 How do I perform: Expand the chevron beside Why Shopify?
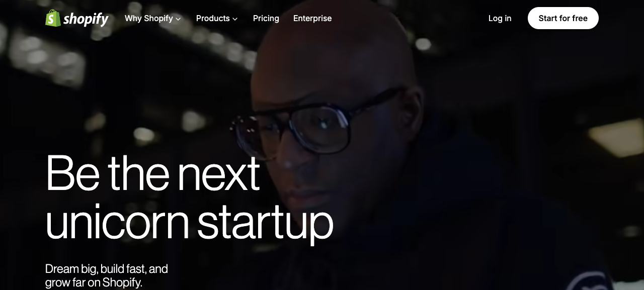coord(178,19)
